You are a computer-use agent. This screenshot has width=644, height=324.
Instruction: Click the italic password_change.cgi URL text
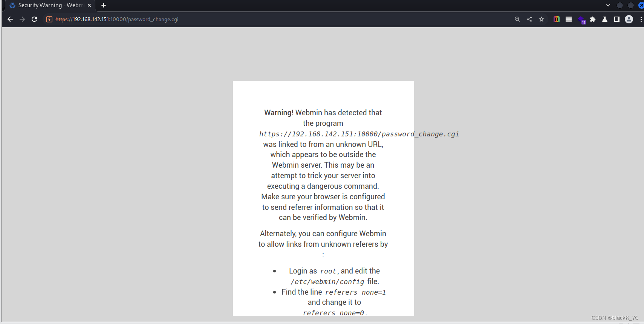(359, 134)
